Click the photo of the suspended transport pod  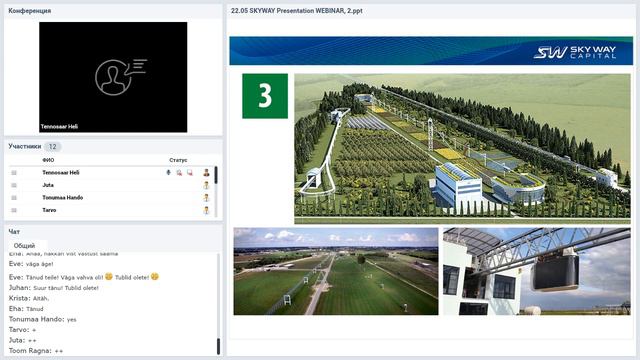click(537, 271)
